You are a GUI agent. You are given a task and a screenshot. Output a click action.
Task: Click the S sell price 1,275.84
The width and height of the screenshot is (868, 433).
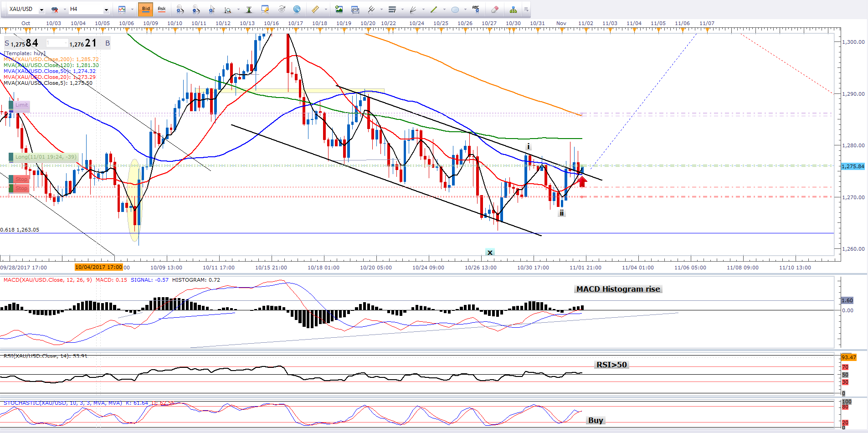[x=22, y=43]
